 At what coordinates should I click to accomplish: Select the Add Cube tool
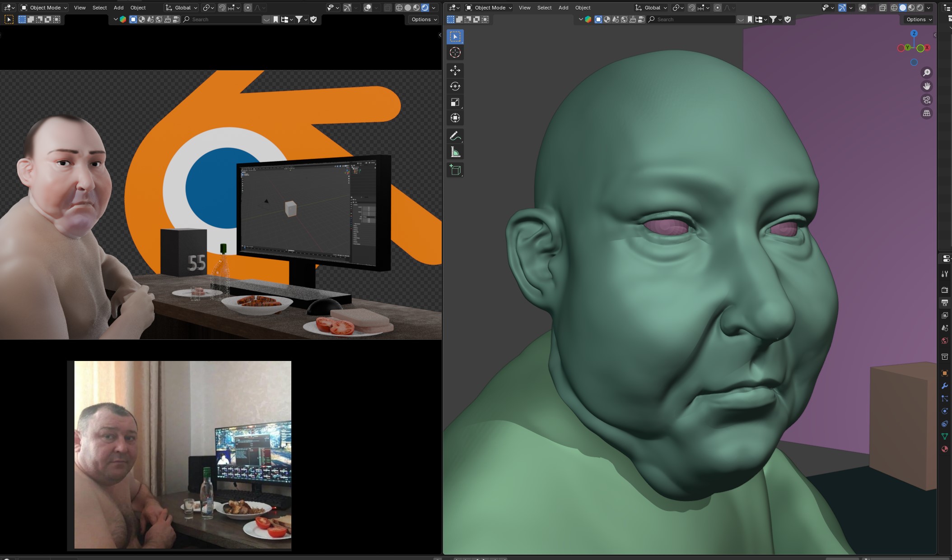tap(455, 170)
